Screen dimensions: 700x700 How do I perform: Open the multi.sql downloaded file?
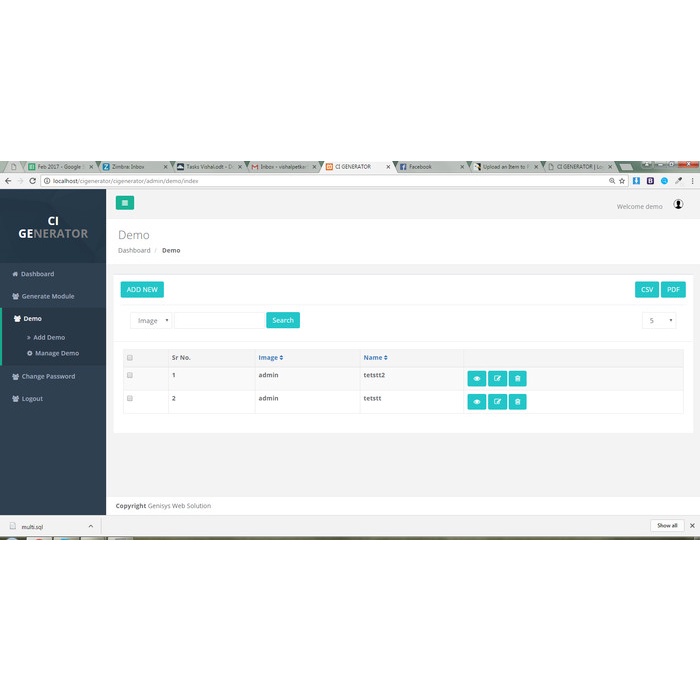tap(32, 527)
